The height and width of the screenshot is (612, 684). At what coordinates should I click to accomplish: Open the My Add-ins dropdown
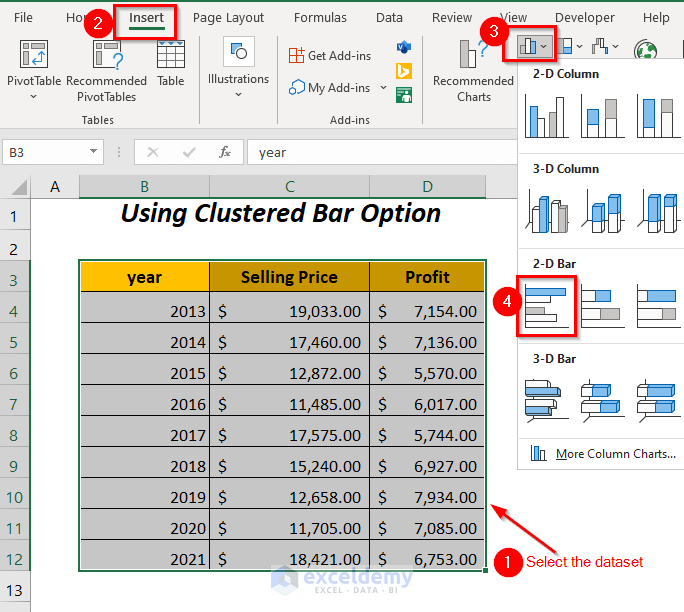[383, 88]
